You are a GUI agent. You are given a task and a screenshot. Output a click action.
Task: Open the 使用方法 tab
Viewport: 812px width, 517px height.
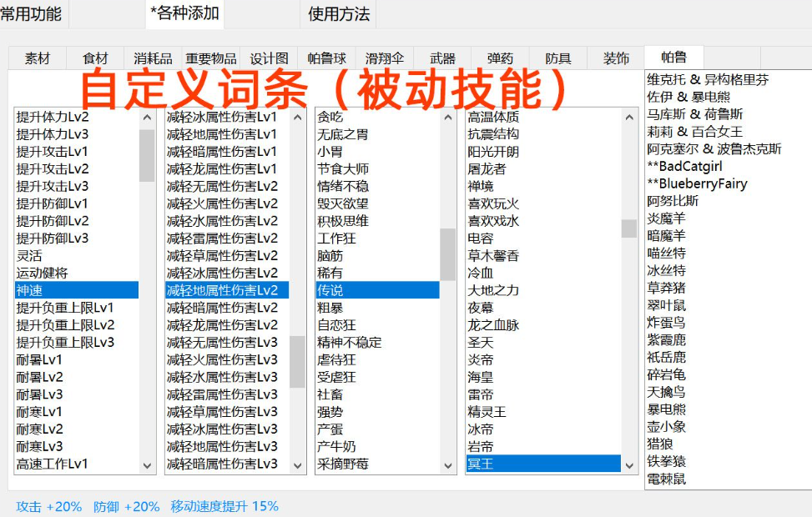[x=339, y=13]
